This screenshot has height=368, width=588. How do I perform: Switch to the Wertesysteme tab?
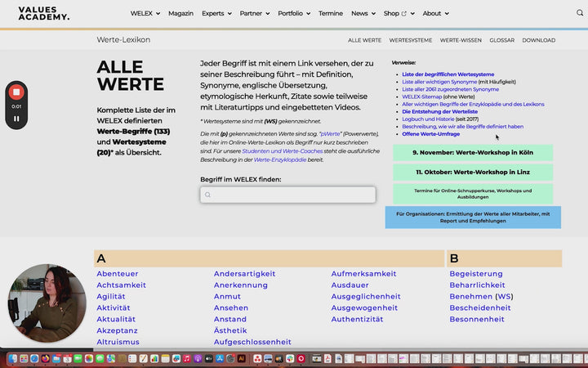pyautogui.click(x=410, y=40)
